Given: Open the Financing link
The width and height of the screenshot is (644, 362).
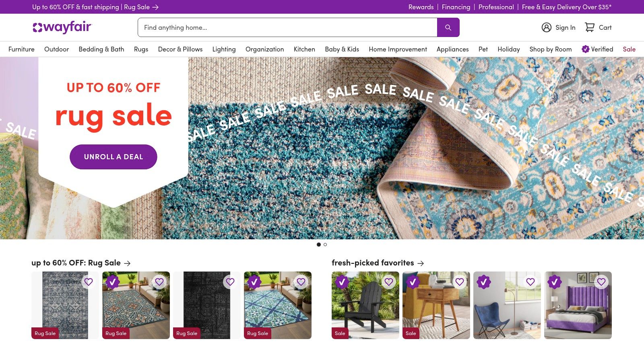Looking at the screenshot, I should point(456,7).
